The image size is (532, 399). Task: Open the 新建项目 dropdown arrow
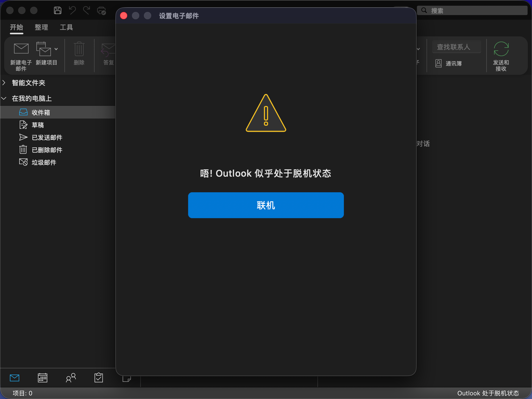[x=56, y=49]
